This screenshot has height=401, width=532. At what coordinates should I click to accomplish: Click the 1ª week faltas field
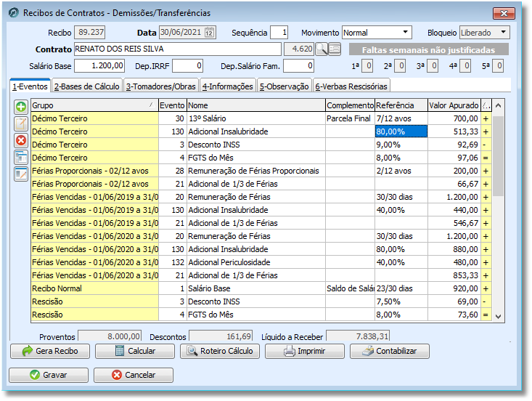(x=367, y=66)
